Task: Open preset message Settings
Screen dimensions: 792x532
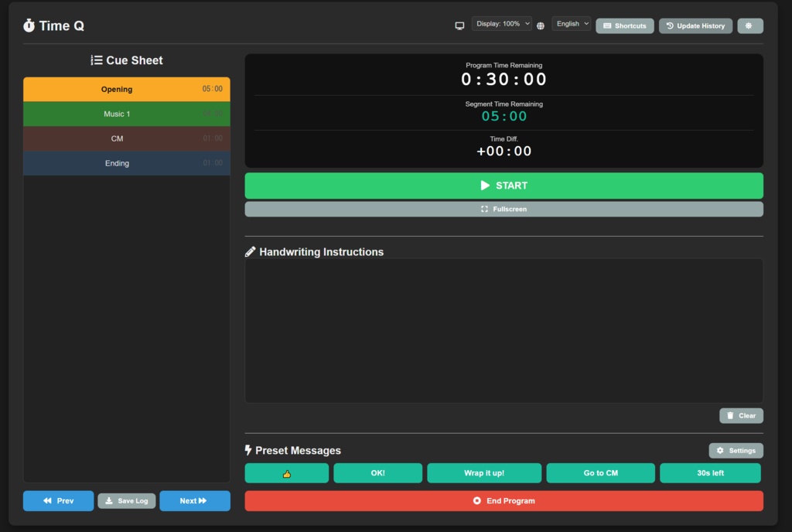Action: 736,451
